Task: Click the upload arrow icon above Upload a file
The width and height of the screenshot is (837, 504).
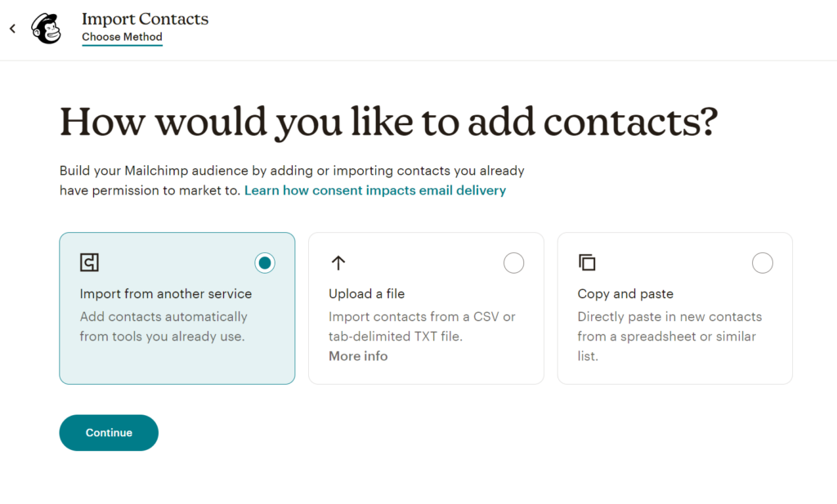Action: (x=338, y=263)
